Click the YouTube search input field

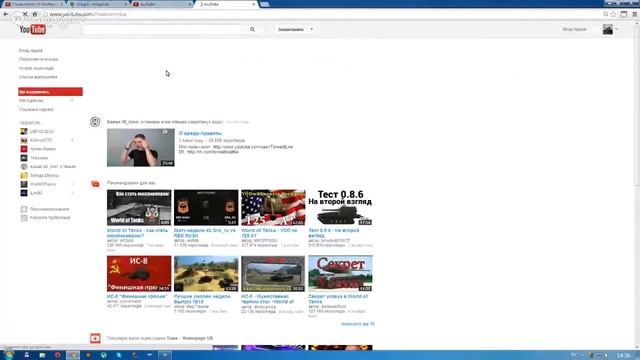pos(164,29)
